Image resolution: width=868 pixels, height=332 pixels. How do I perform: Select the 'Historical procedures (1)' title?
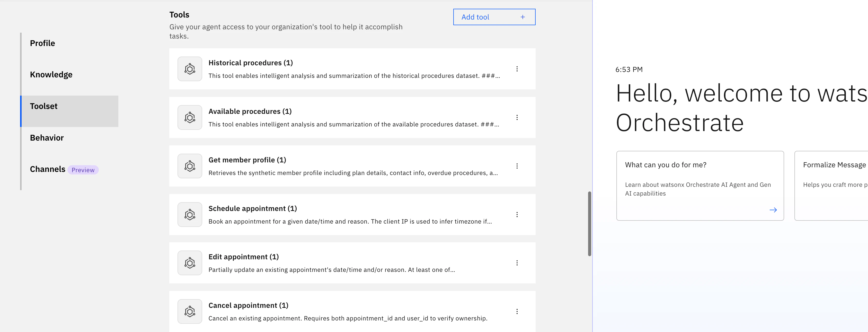click(250, 63)
